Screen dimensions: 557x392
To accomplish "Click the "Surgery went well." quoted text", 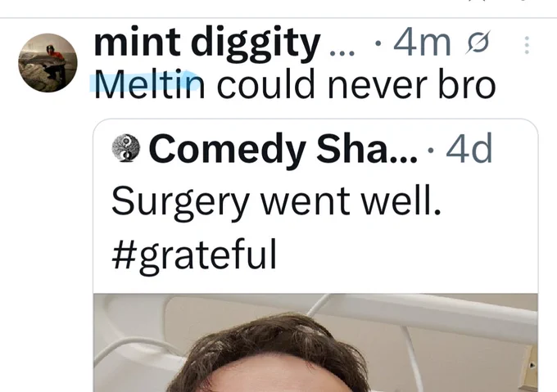I will tap(276, 201).
